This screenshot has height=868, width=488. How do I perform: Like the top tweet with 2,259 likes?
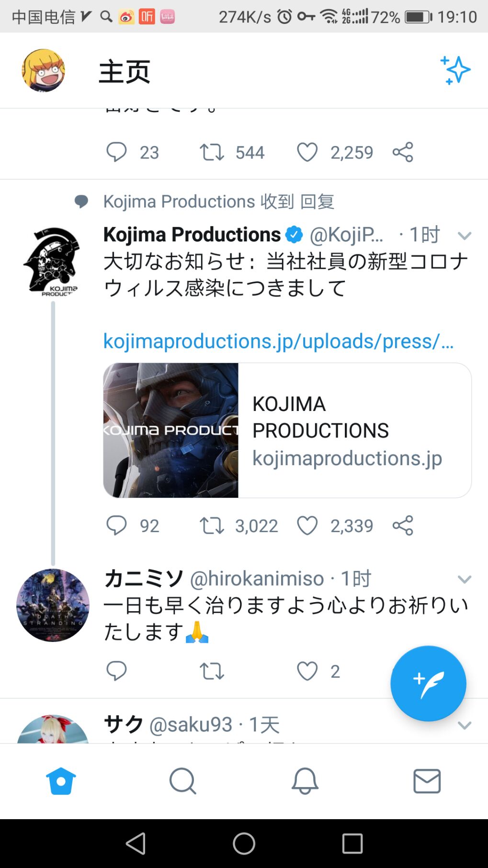click(307, 152)
